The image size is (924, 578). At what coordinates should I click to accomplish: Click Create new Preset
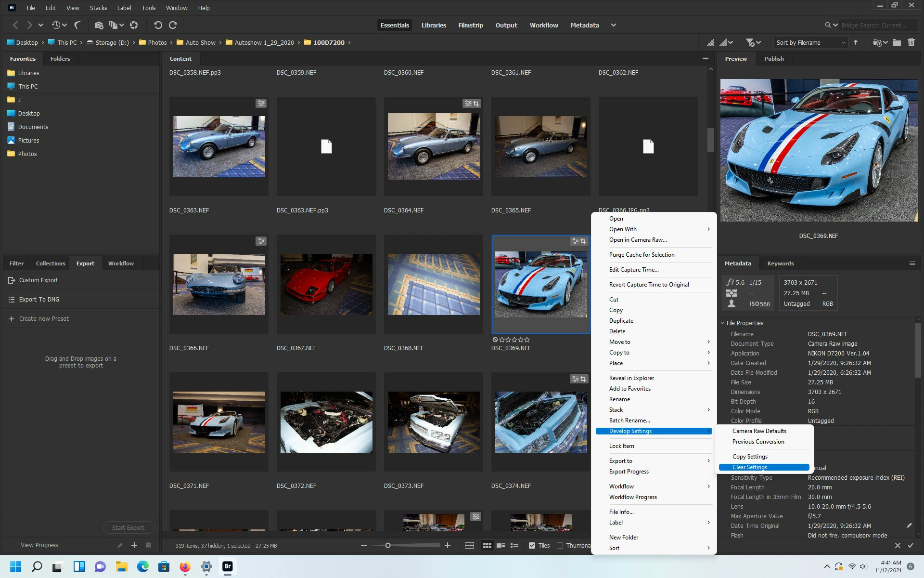point(44,319)
